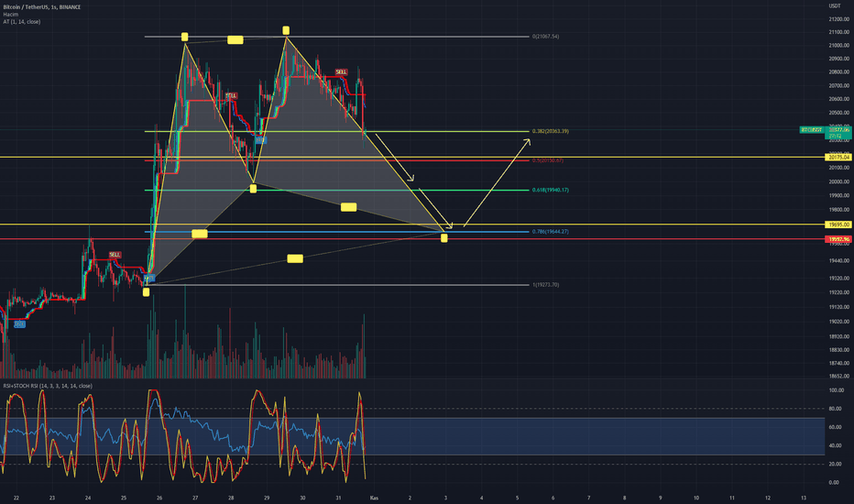
Task: Select the pattern start handle below day 26 low
Action: tap(146, 292)
